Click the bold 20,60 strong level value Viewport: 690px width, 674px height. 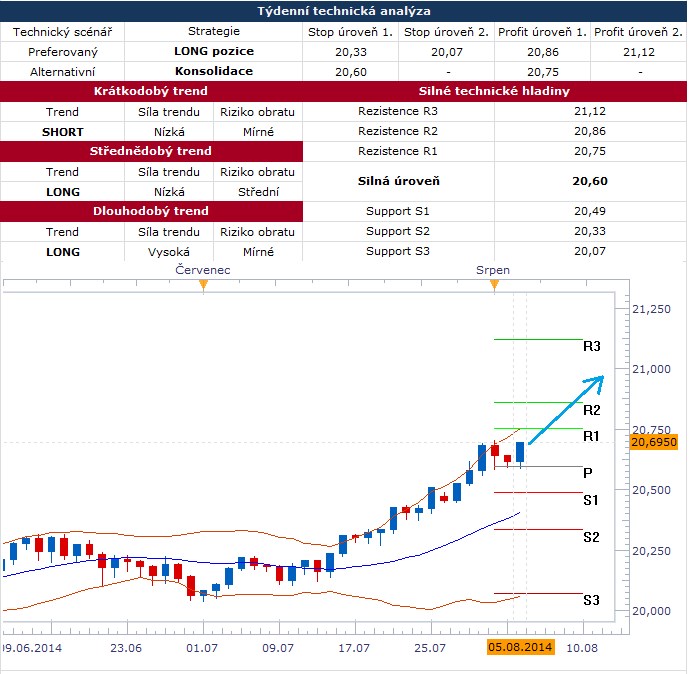[x=590, y=181]
